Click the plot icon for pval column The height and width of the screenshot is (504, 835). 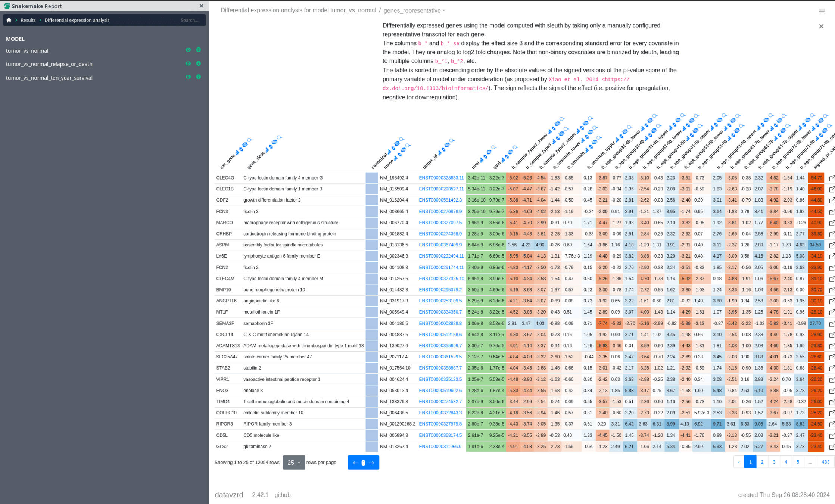point(482,159)
